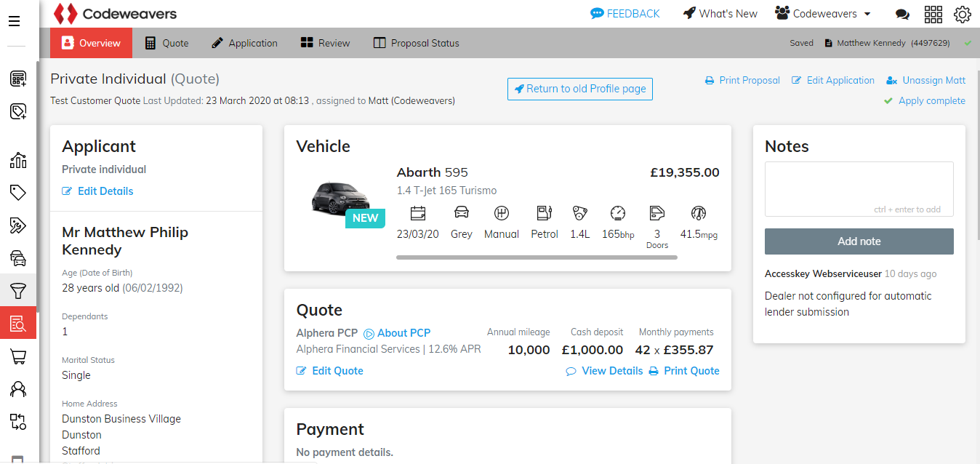Click the wrench and screwdriver sidebar icon

(18, 225)
